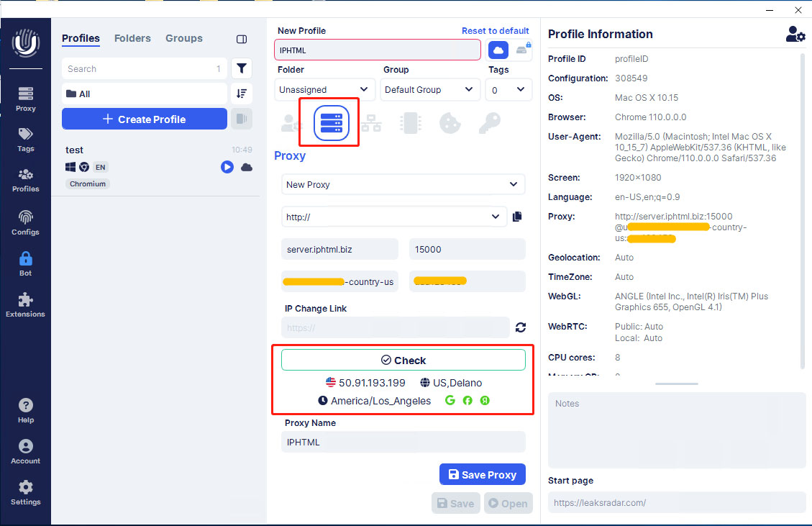The width and height of the screenshot is (812, 526).
Task: Click the profile name field containing IPHTML
Action: [378, 50]
